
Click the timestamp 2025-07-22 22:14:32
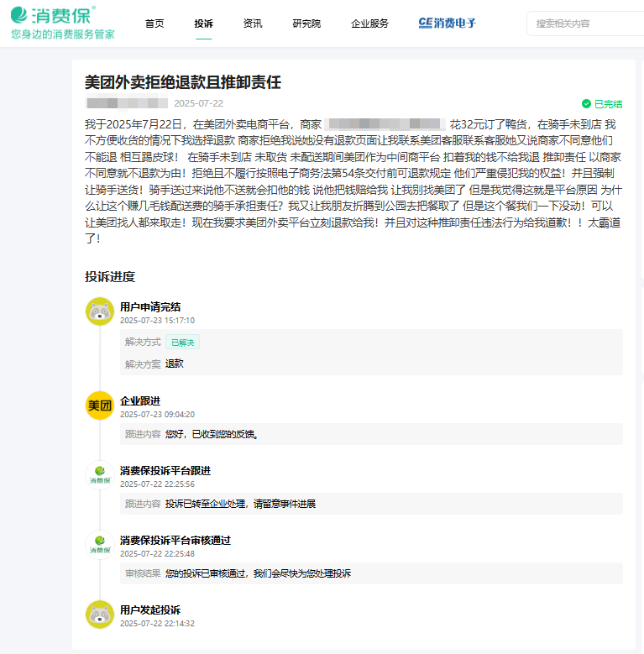tap(157, 623)
